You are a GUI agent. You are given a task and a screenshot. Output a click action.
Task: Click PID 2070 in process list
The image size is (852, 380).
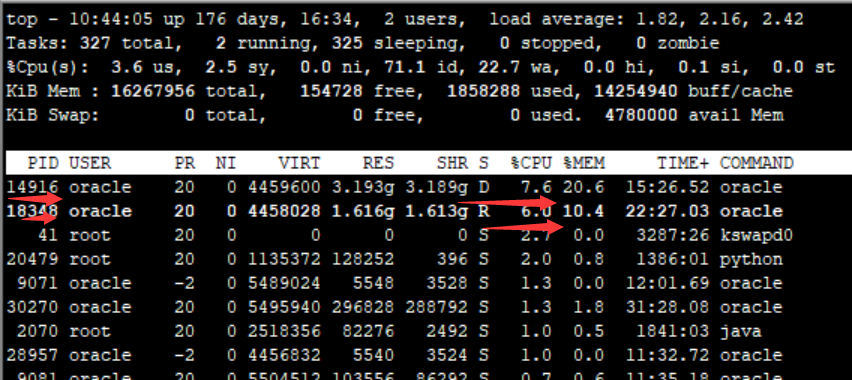[37, 331]
